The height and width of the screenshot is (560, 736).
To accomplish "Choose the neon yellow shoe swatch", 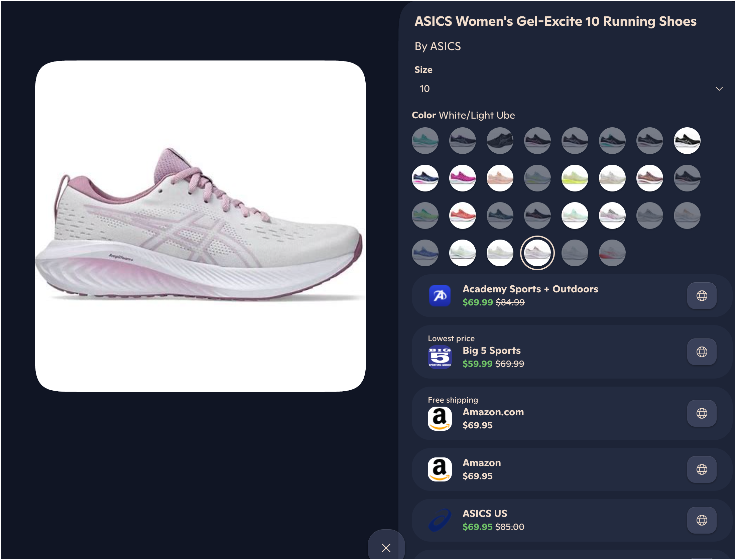I will coord(575,178).
